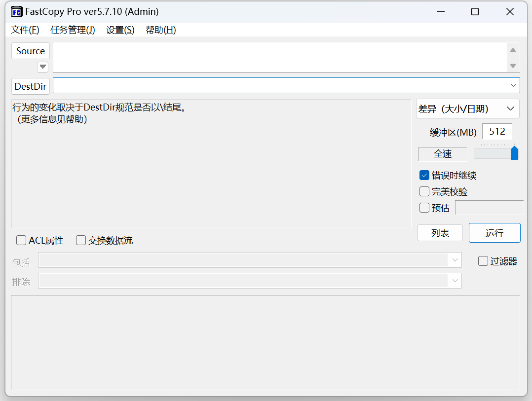Image resolution: width=532 pixels, height=401 pixels.
Task: Maximize the FastCopy window
Action: coord(475,12)
